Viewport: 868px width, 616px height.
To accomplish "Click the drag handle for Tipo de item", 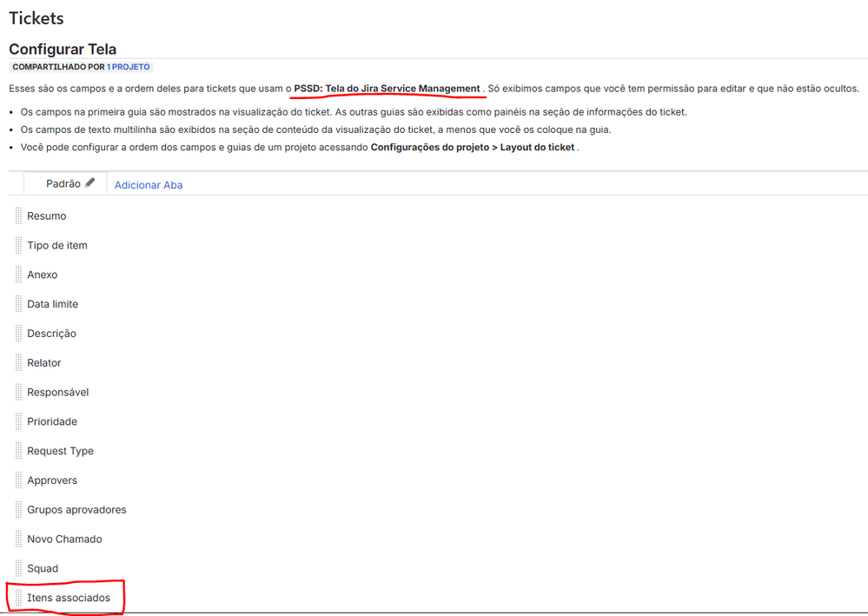I will [18, 245].
